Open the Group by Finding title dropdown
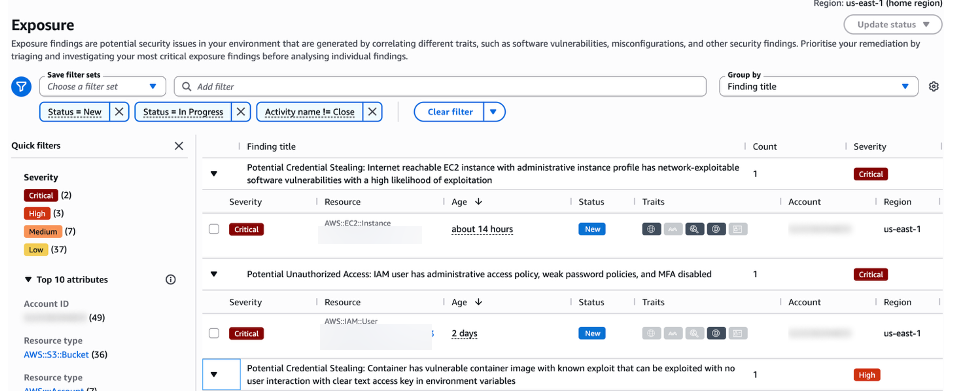956x392 pixels. [818, 87]
